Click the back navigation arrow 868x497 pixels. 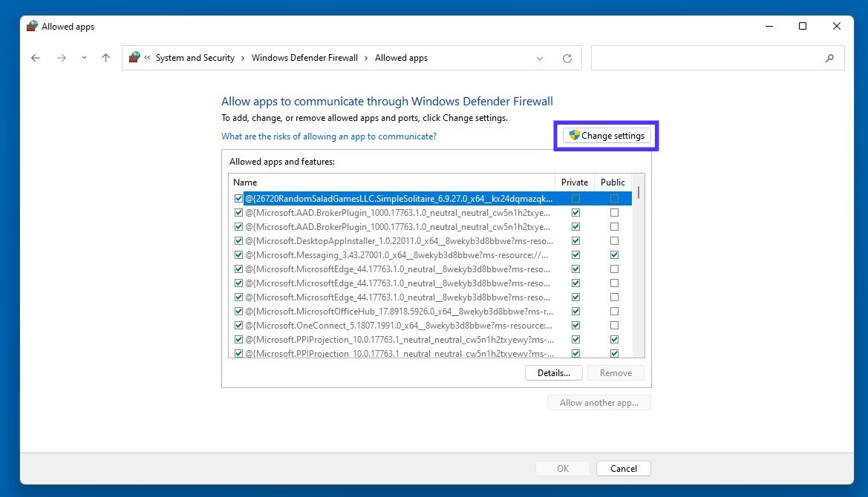point(35,58)
